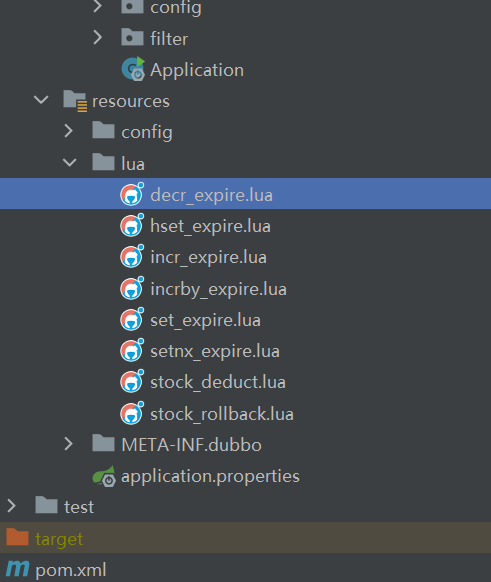Select the filter package name
The height and width of the screenshot is (582, 491).
(x=169, y=39)
